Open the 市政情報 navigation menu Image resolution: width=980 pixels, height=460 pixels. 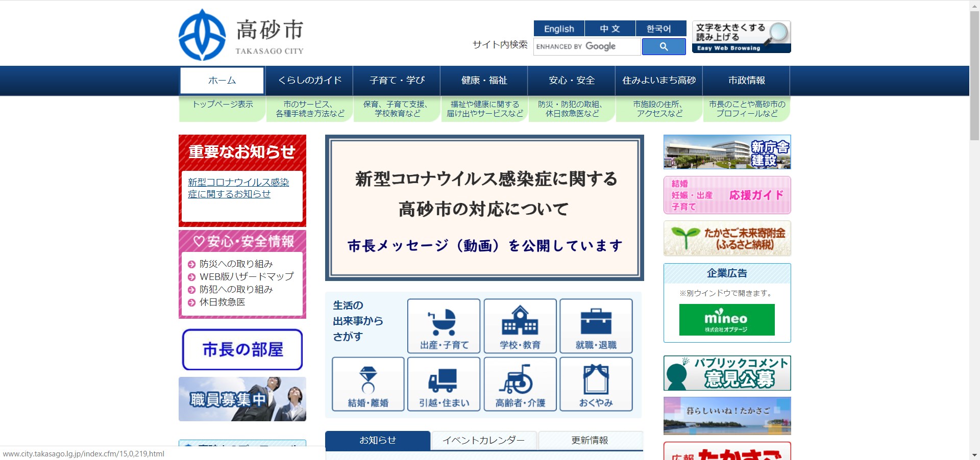pyautogui.click(x=746, y=80)
